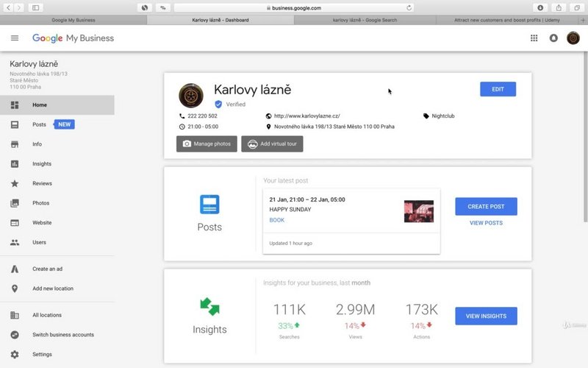588x368 pixels.
Task: Toggle the Safari sidebar button
Action: [35, 7]
